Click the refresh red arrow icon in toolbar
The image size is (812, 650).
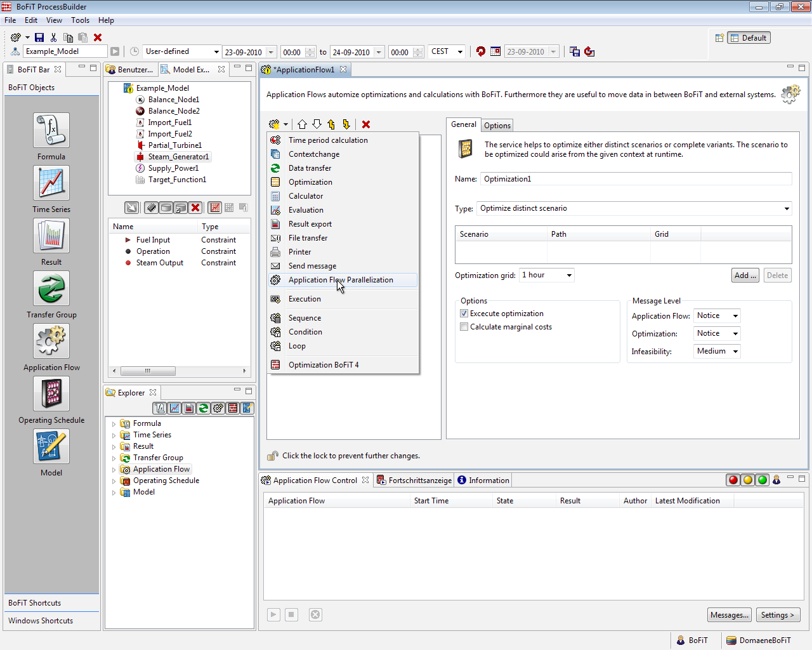(x=480, y=51)
